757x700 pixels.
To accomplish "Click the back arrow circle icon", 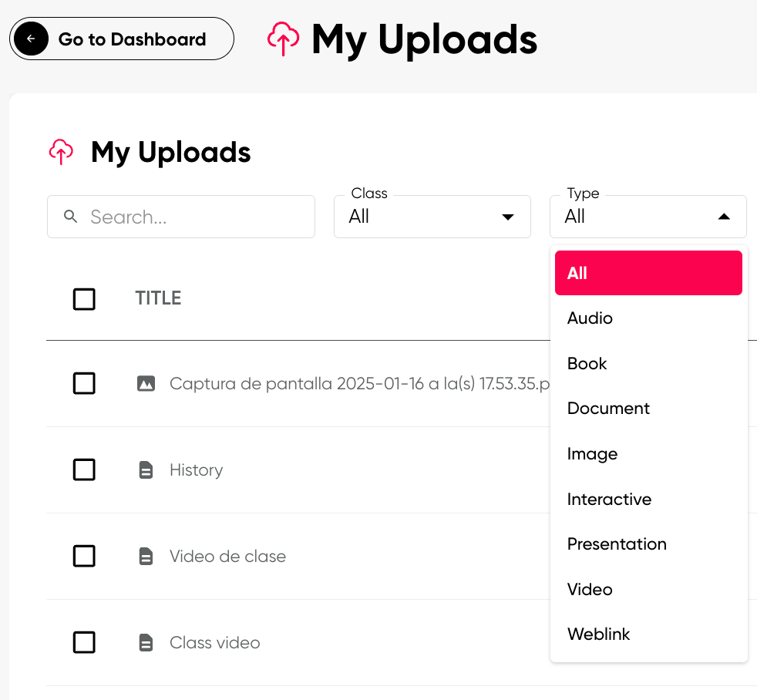I will click(x=31, y=39).
